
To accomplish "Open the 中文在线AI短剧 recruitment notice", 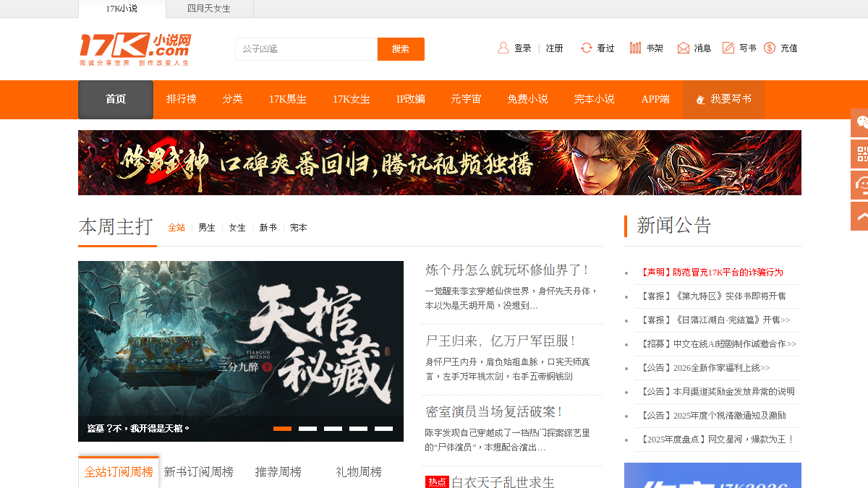I will [717, 344].
